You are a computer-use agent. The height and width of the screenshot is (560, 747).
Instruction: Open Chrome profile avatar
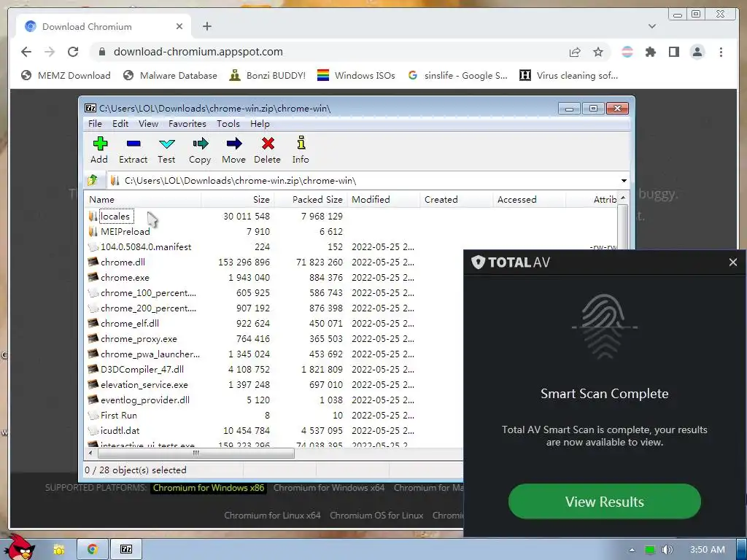click(x=697, y=52)
